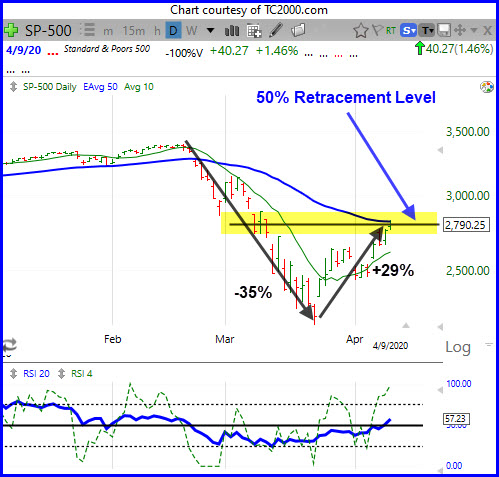Click the 3,500.00 price scale label
Viewport: 499px width, 477px height.
(468, 132)
